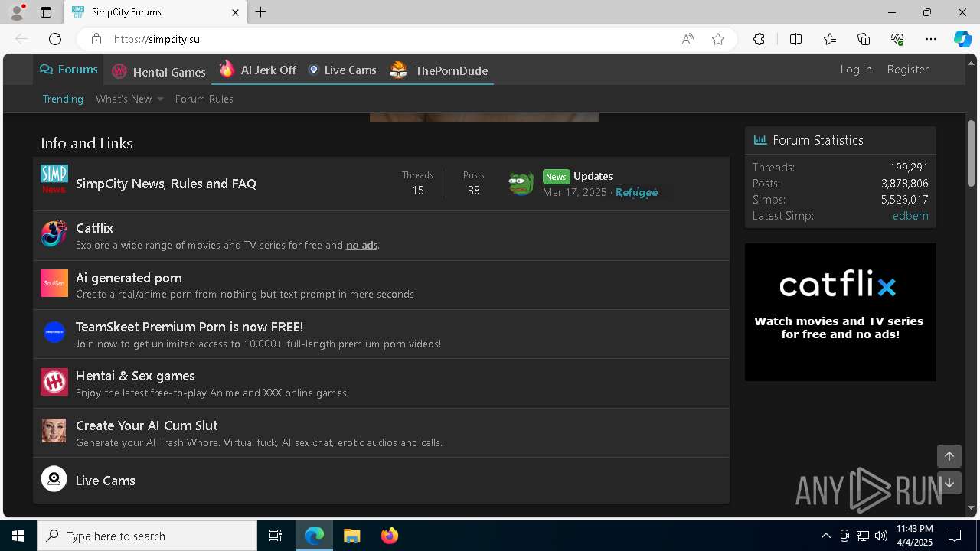Image resolution: width=980 pixels, height=551 pixels.
Task: Jump to bottom with down arrow button
Action: [x=949, y=483]
